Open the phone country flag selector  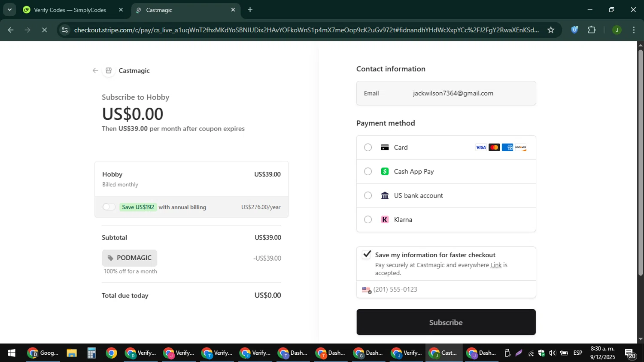(367, 290)
